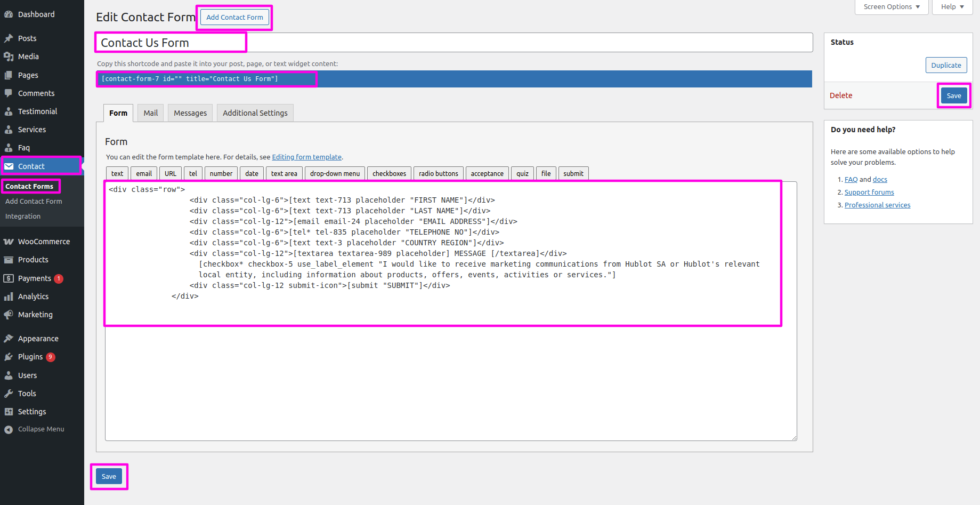Click the Appearance paintbrush icon
Screen dimensions: 980x505
9,339
